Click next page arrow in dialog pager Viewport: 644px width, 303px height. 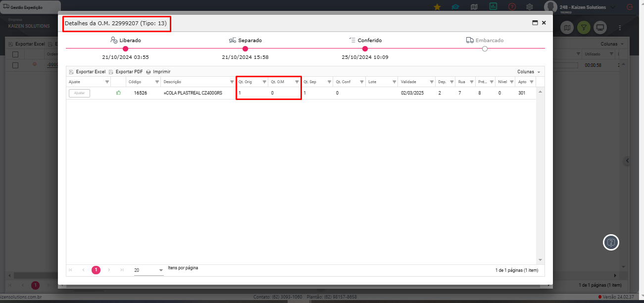109,270
